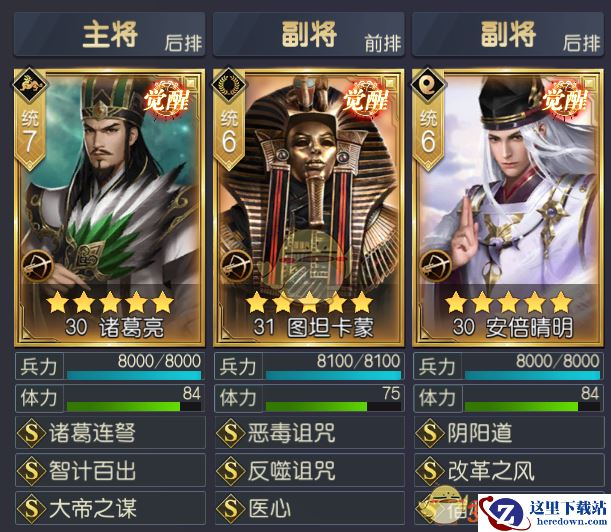The height and width of the screenshot is (532, 611).
Task: Open the 阴阳道 skill
Action: (509, 432)
